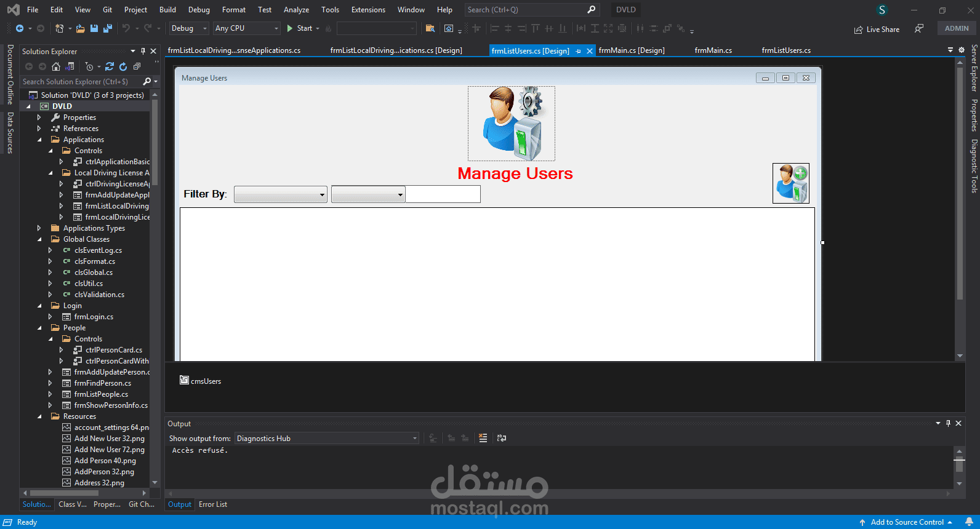This screenshot has height=529, width=980.
Task: Click the Navigate Backward toolbar arrow
Action: click(20, 28)
